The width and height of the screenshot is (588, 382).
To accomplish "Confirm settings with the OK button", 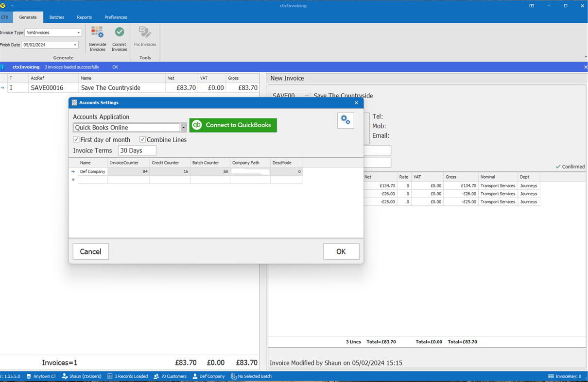I will [341, 251].
